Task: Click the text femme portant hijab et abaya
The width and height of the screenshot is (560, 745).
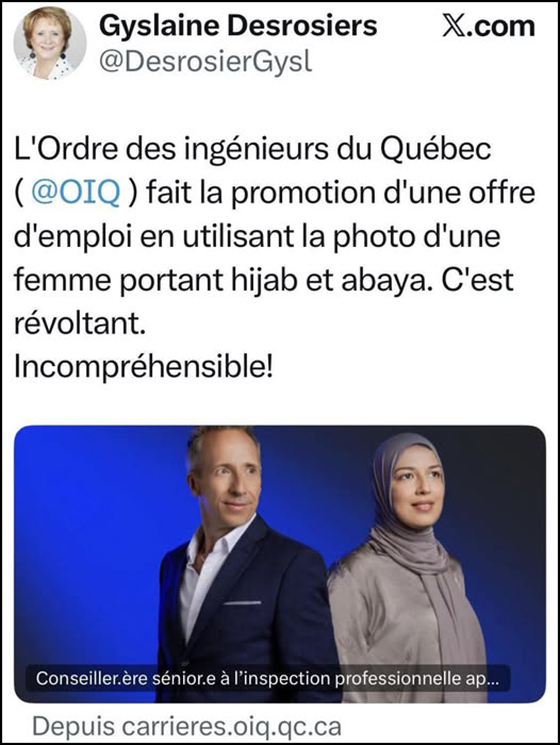Action: pyautogui.click(x=222, y=280)
